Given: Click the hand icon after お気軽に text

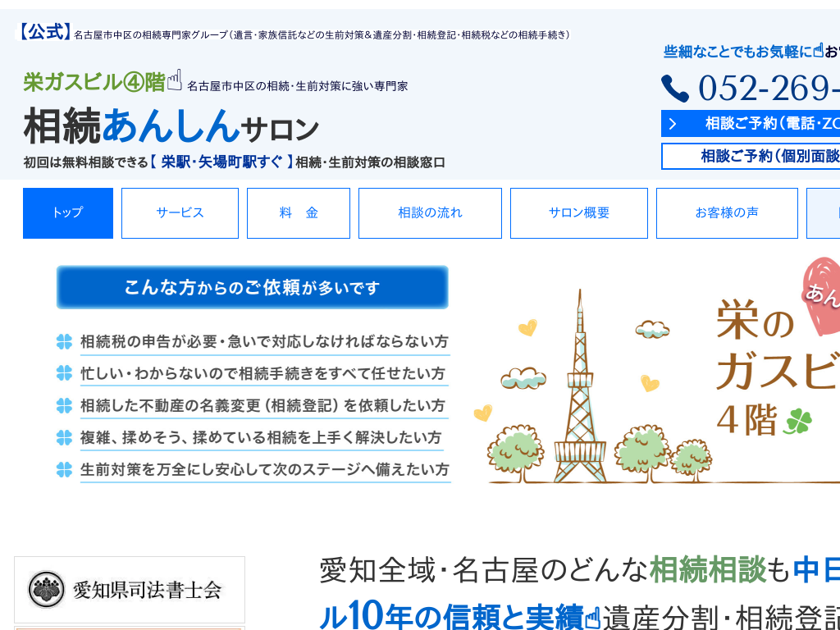Looking at the screenshot, I should click(x=818, y=51).
